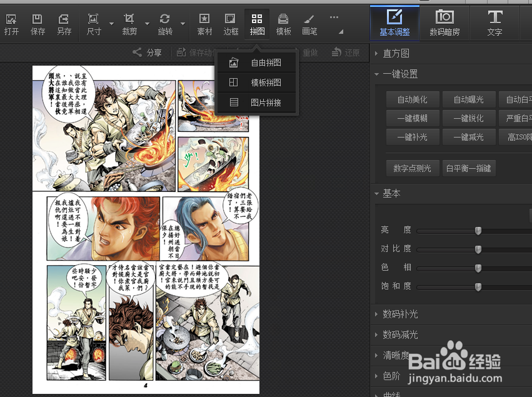The height and width of the screenshot is (397, 532).
Task: Open the 边框 border tool
Action: click(231, 24)
